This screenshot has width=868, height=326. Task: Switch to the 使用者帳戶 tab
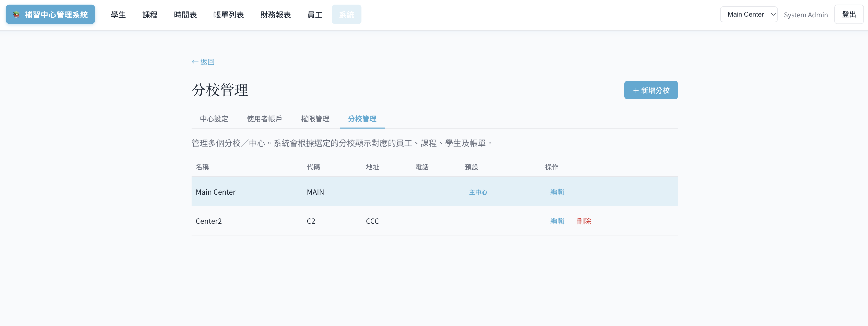click(x=264, y=119)
